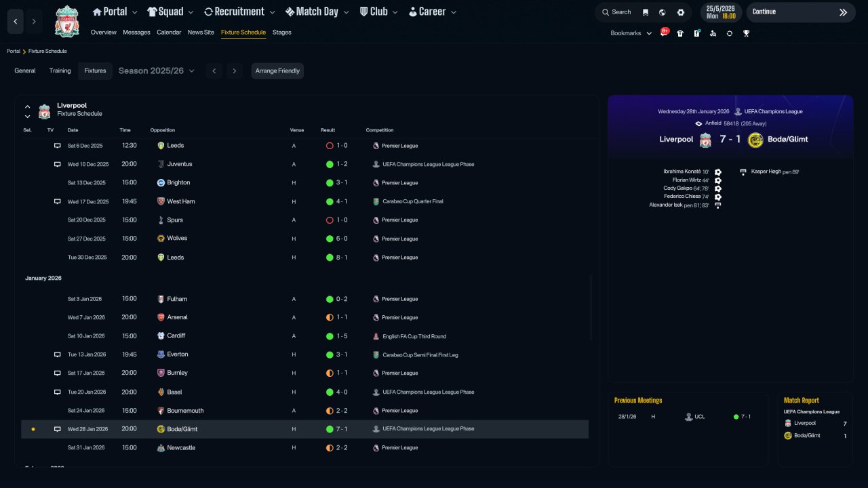Image resolution: width=868 pixels, height=488 pixels.
Task: Open the News Site tab
Action: tap(201, 33)
